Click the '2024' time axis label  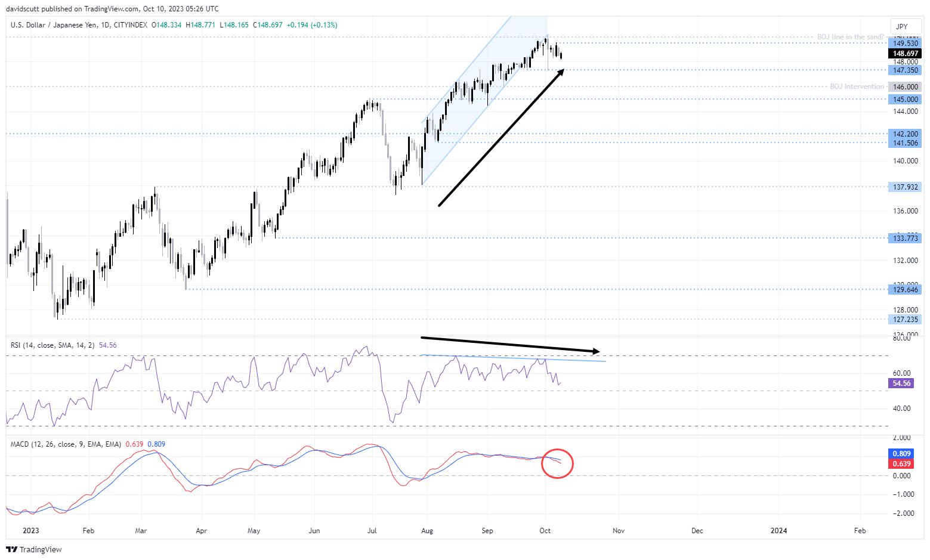tap(778, 531)
